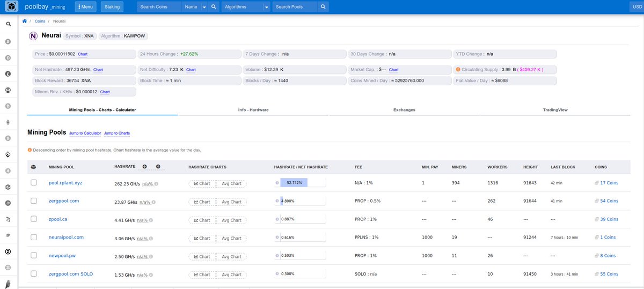Viewport: 644px width, 289px height.
Task: Open the Algorithms dropdown
Action: [x=246, y=7]
